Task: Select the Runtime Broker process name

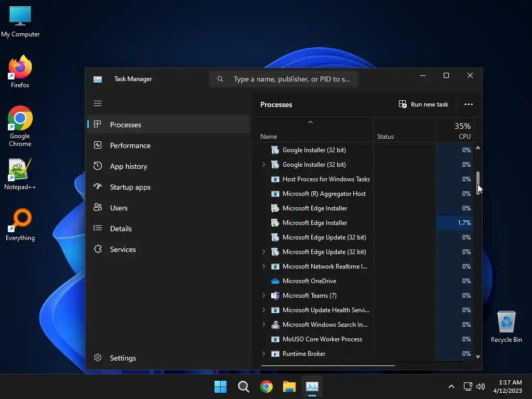Action: click(x=303, y=353)
